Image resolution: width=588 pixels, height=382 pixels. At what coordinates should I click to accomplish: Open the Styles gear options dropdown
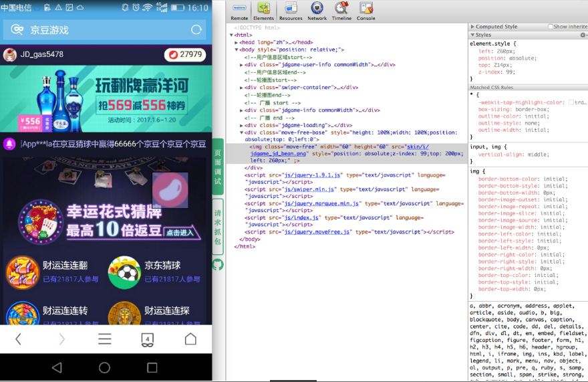point(583,35)
